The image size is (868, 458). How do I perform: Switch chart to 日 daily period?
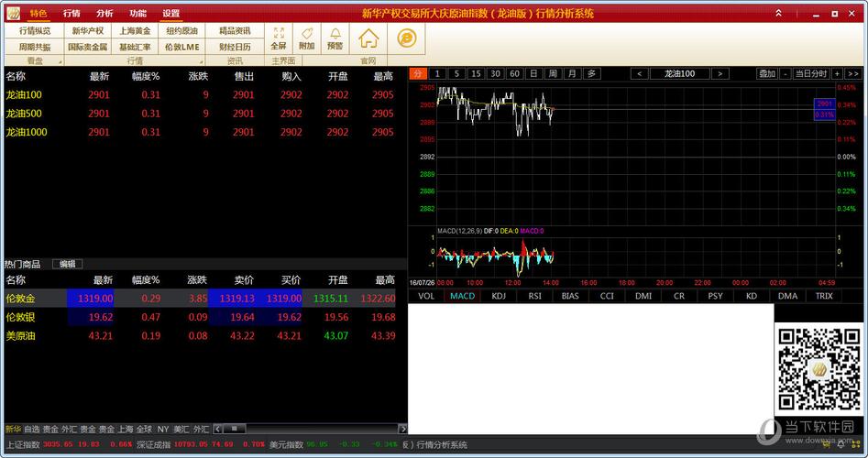[533, 73]
